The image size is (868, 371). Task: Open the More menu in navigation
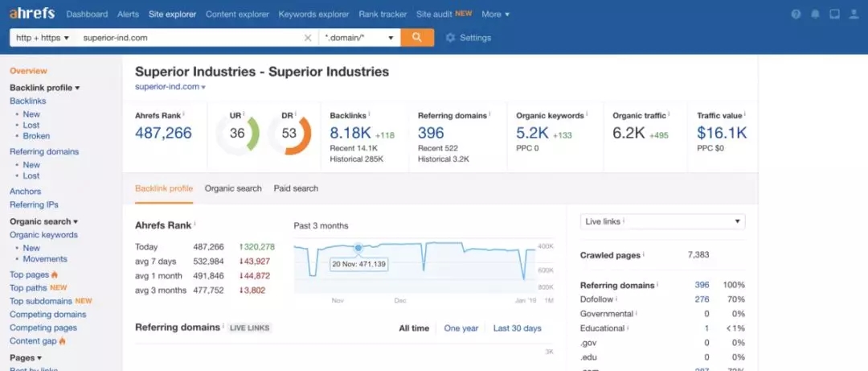point(495,14)
